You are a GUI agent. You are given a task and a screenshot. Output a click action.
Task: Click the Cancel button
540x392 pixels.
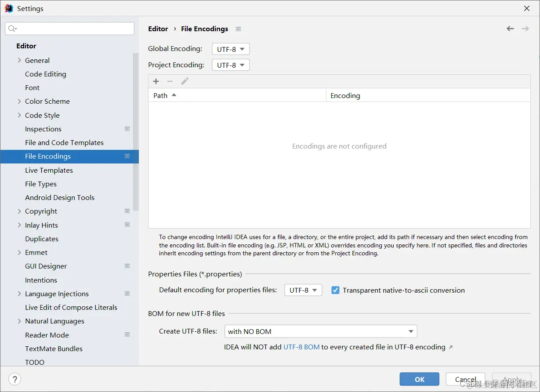pyautogui.click(x=466, y=379)
